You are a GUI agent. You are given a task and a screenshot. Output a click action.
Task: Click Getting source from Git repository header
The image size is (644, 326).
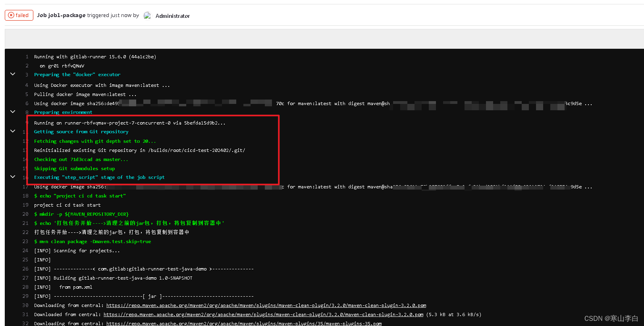81,132
